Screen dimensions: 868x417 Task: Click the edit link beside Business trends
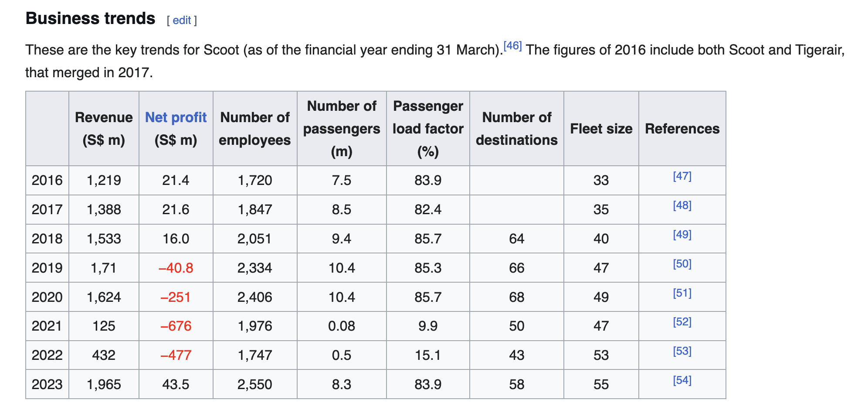182,21
